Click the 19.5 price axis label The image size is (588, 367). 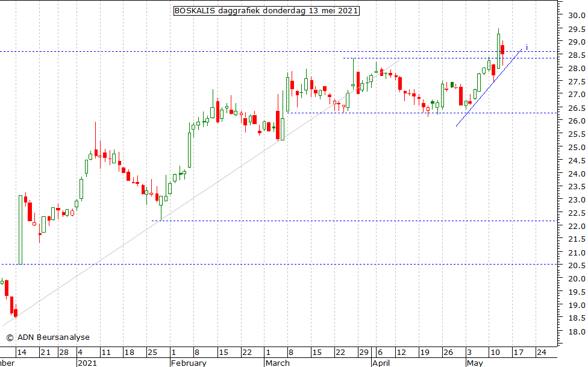(577, 292)
